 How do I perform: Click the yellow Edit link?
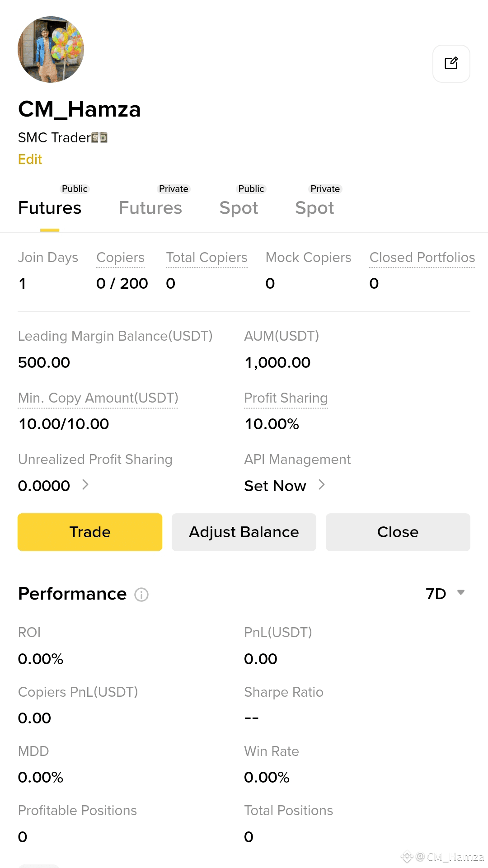30,160
